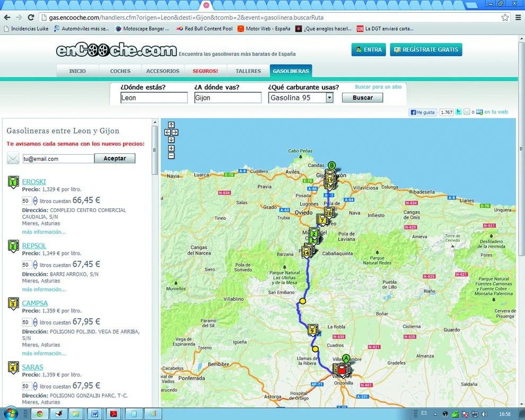
Task: Click the REGÍSTRATE GRATIS button
Action: (426, 49)
